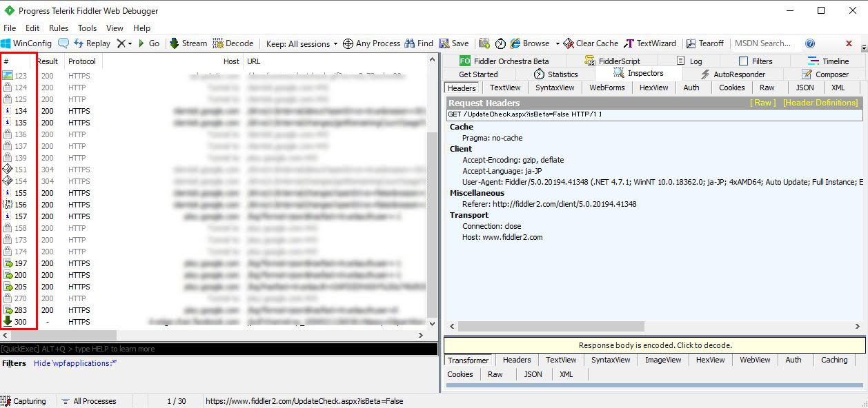Viewport: 868px width, 408px height.
Task: Open the Statistics tab
Action: coord(556,74)
